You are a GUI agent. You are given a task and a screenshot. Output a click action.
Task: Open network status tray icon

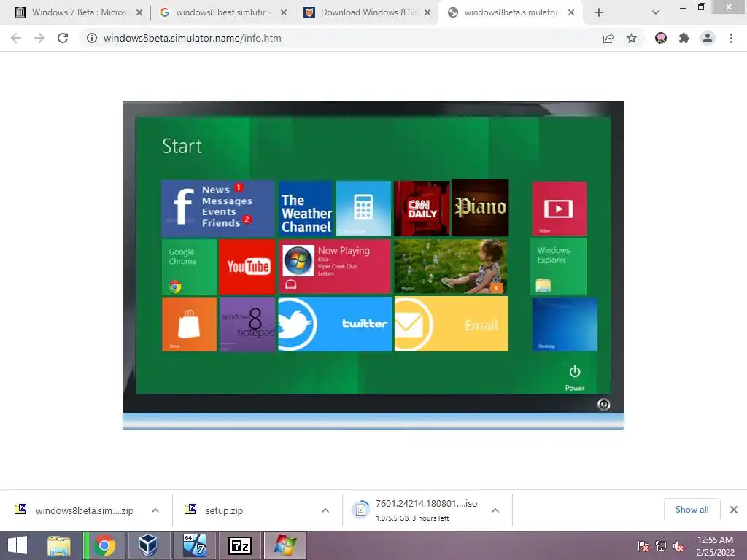(661, 545)
